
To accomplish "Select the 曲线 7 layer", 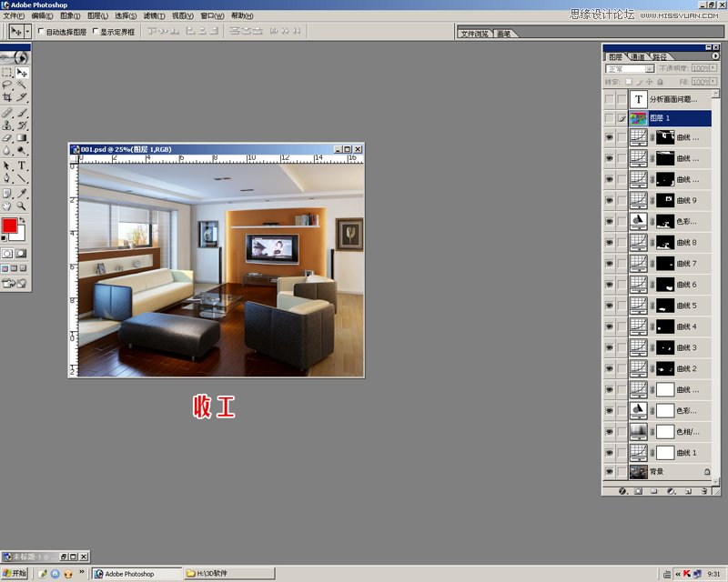I will coord(670,264).
